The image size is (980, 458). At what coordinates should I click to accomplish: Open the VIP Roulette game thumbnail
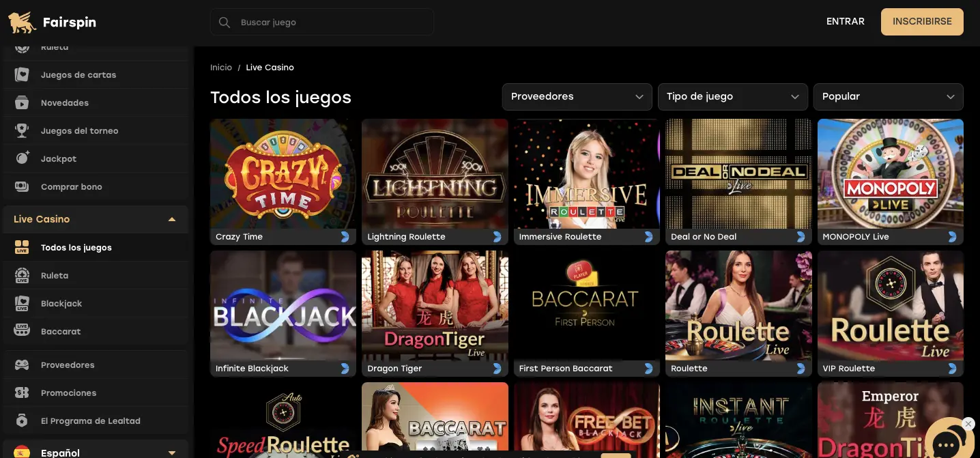(891, 306)
